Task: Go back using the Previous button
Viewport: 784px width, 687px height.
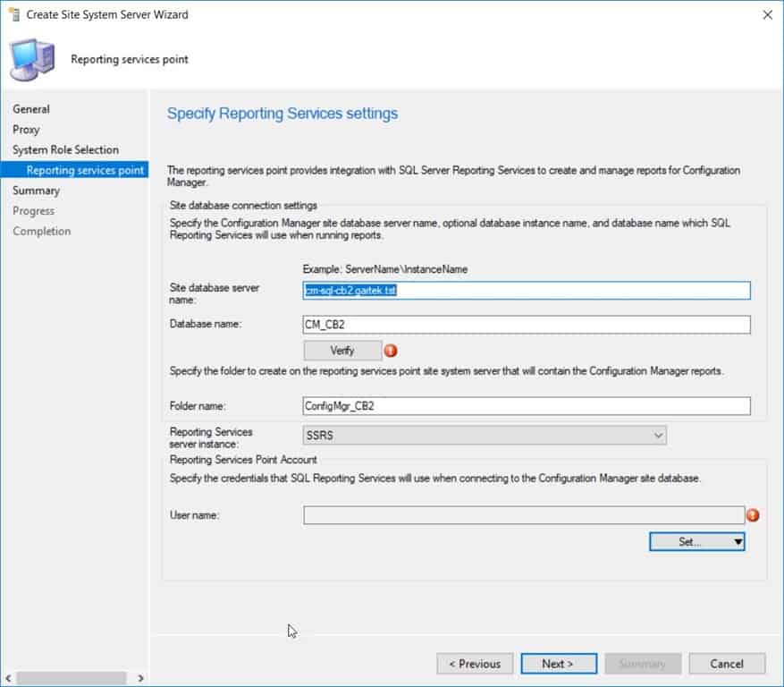Action: [475, 663]
